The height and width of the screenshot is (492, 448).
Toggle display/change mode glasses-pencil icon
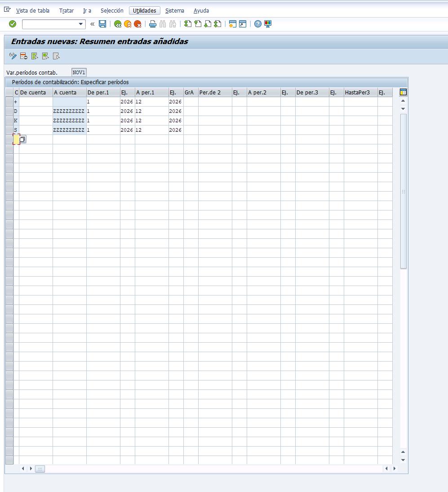pos(13,56)
